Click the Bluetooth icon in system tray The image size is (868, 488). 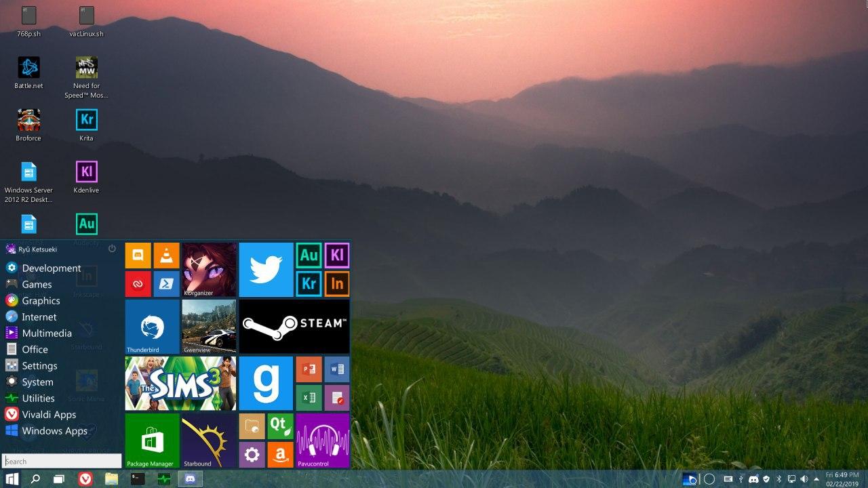(778, 479)
